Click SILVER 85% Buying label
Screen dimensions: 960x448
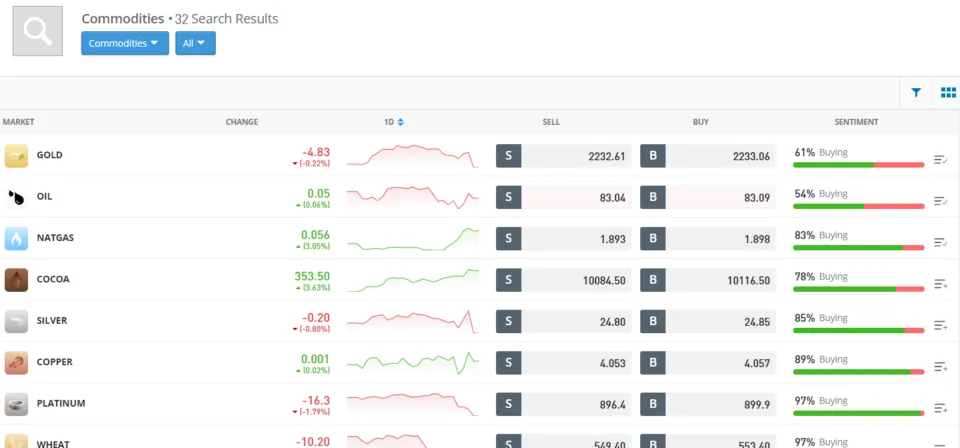821,318
